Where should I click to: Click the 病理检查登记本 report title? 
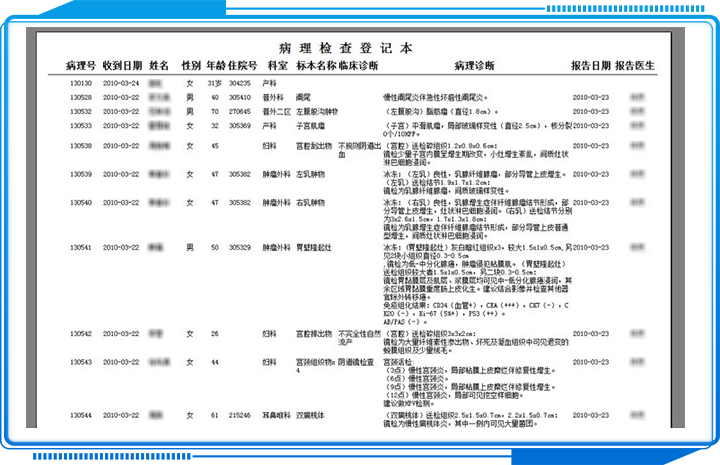tap(345, 48)
